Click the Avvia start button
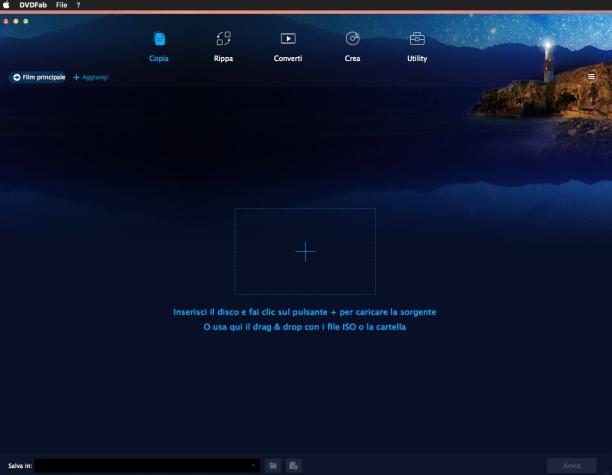Viewport: 612px width, 475px height. point(571,466)
